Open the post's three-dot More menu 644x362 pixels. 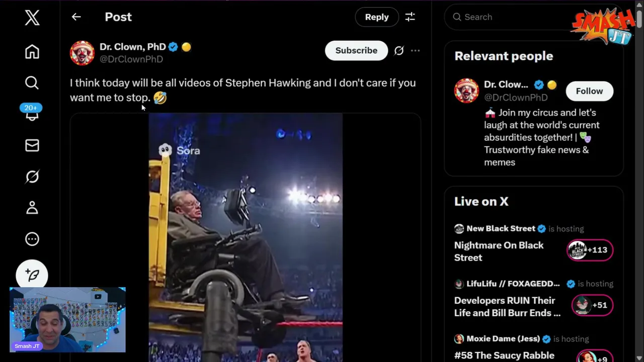[x=415, y=51]
